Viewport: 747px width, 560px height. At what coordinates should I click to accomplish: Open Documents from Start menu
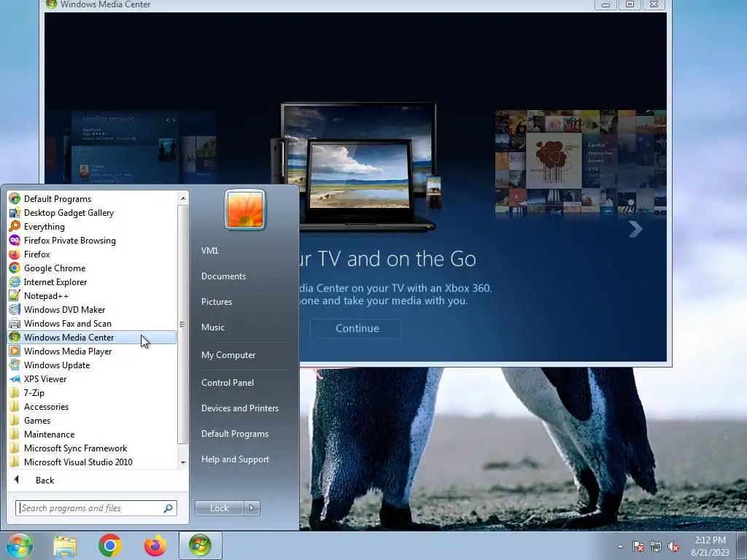tap(223, 276)
